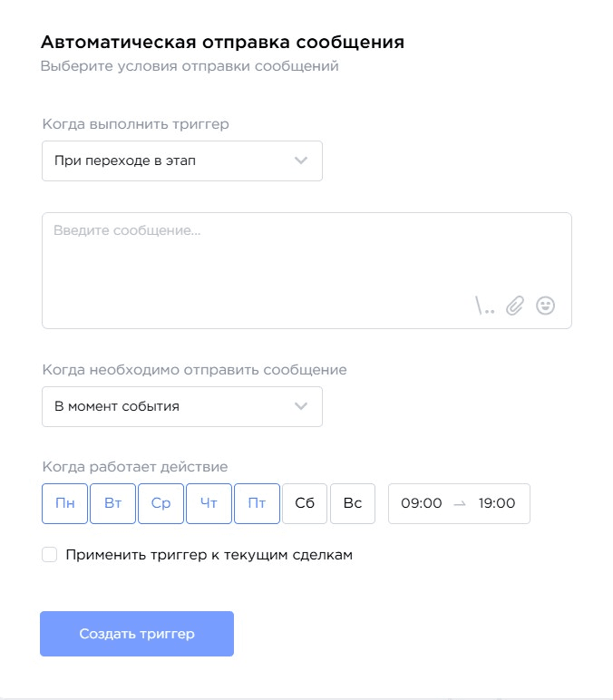This screenshot has width=613, height=700.
Task: Enable the Вс weekday button
Action: (x=353, y=503)
